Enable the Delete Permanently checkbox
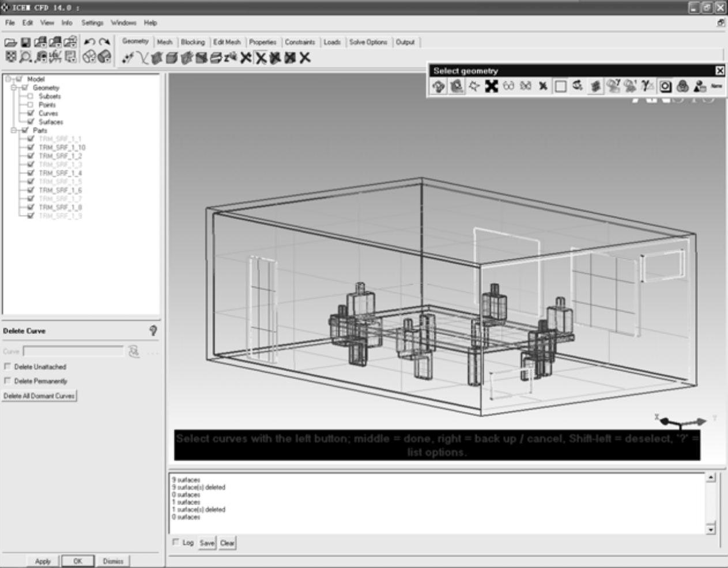 [7, 381]
